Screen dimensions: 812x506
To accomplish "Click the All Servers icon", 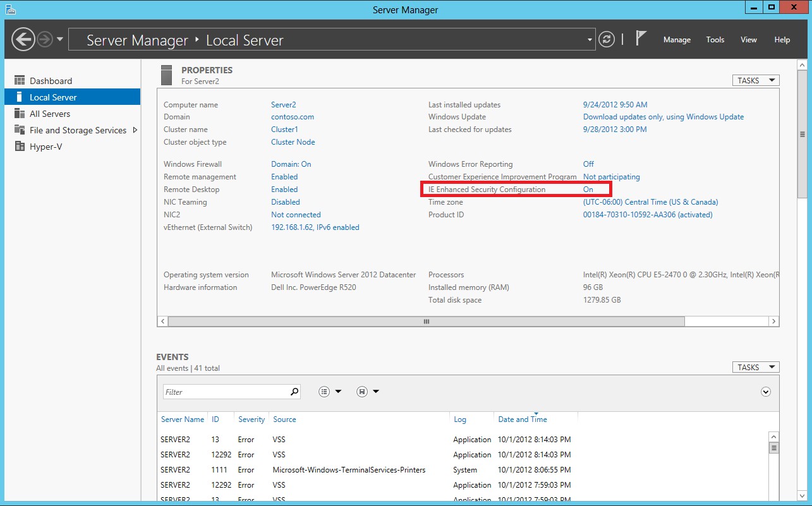I will coord(20,114).
